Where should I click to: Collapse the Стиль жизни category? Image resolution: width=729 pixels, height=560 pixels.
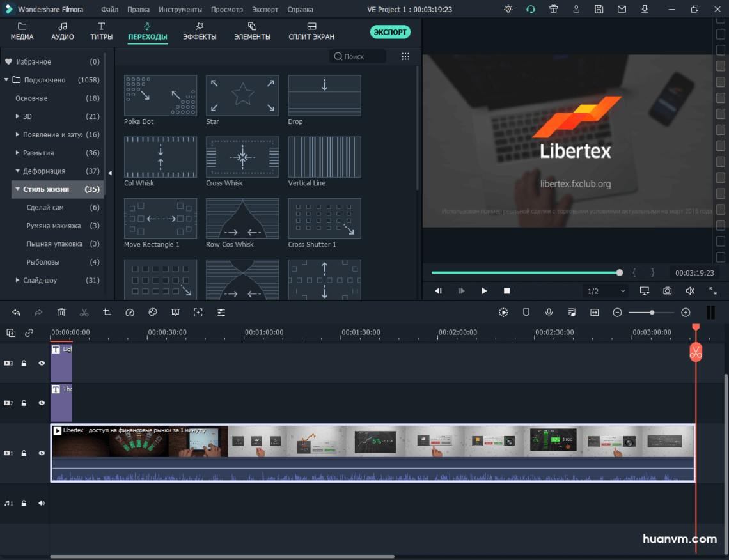pyautogui.click(x=18, y=189)
